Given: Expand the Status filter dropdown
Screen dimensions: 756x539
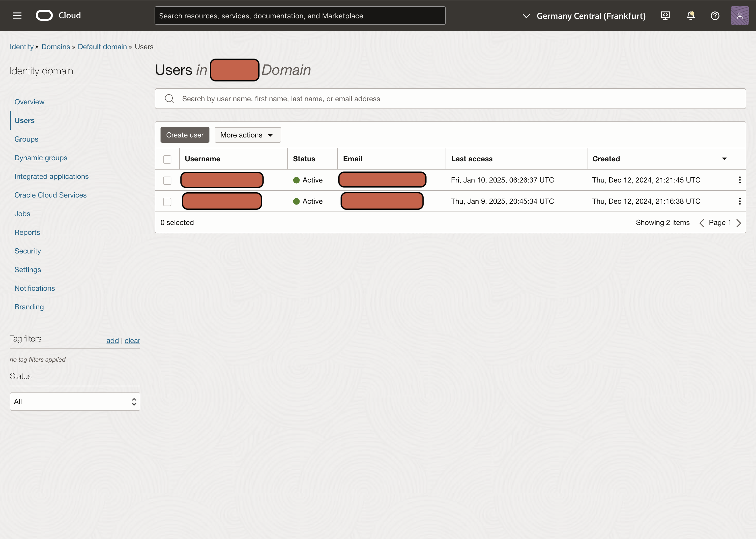Looking at the screenshot, I should point(75,401).
